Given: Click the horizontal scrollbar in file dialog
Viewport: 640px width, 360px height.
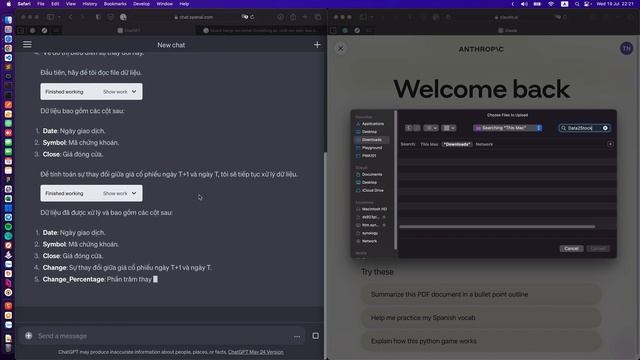Looking at the screenshot, I should pos(497,227).
